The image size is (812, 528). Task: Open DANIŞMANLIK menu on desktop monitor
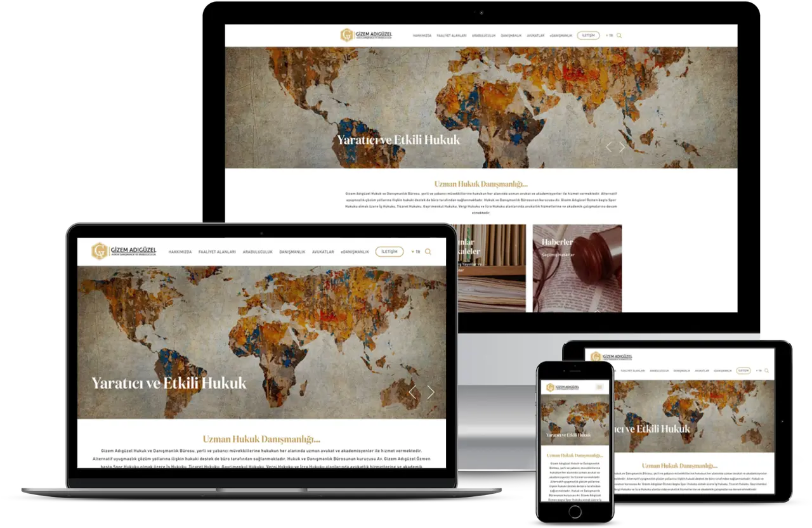click(511, 35)
